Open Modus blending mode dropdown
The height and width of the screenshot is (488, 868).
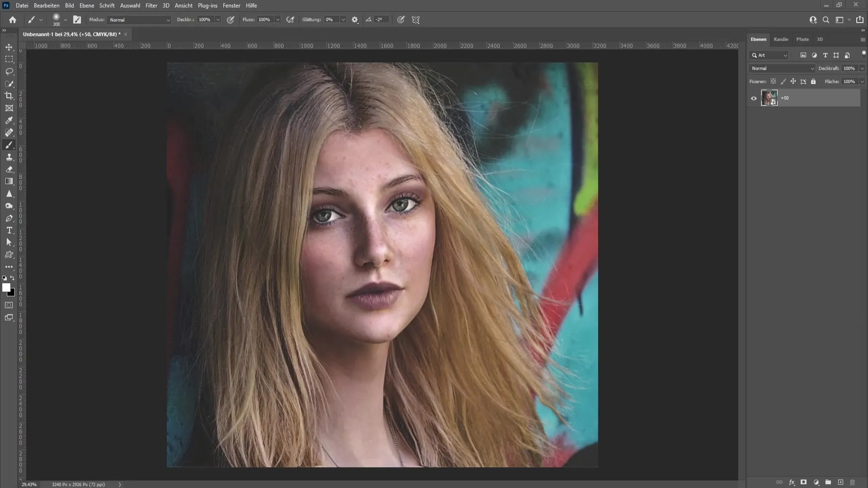click(x=138, y=20)
